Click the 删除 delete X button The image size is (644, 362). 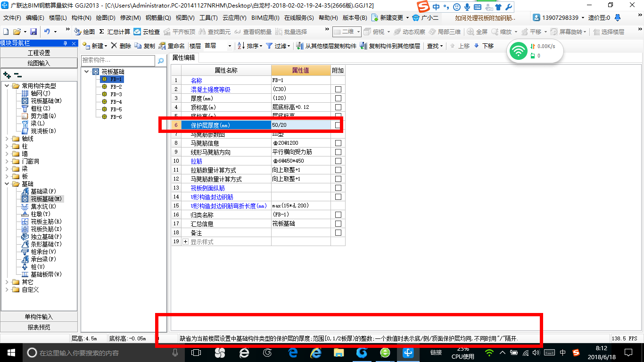[x=121, y=46]
